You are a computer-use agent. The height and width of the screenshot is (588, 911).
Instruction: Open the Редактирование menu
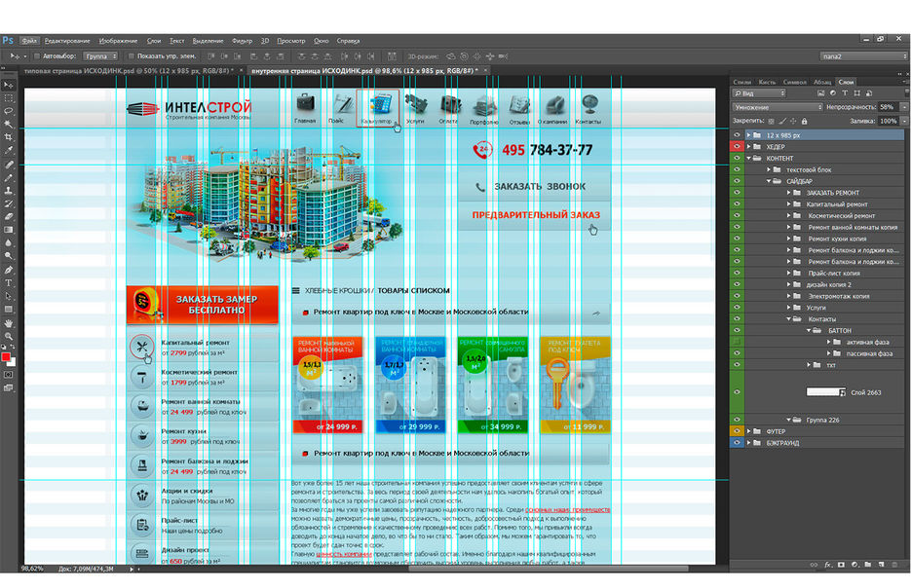[x=67, y=41]
